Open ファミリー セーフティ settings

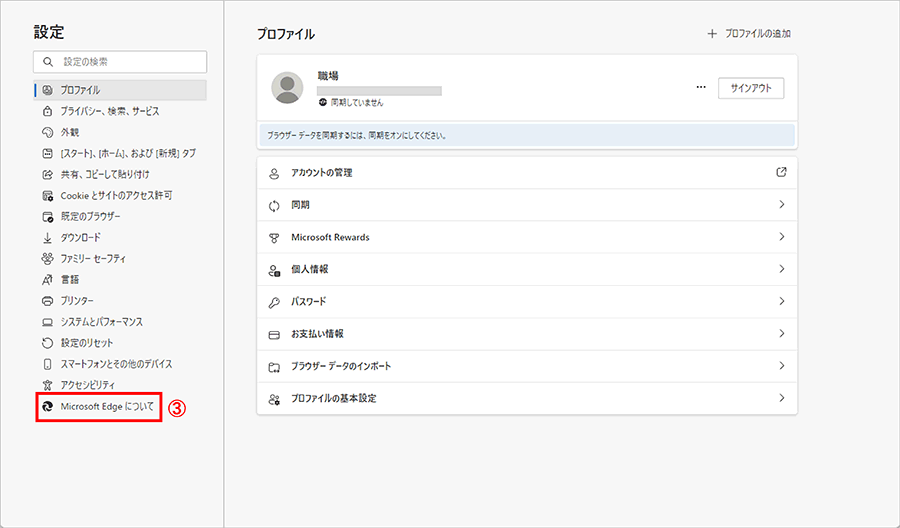[120, 259]
